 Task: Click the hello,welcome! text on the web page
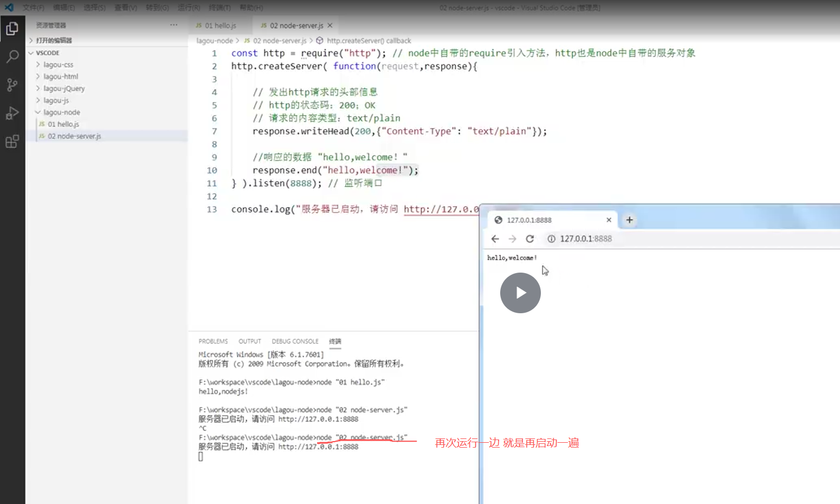tap(512, 258)
